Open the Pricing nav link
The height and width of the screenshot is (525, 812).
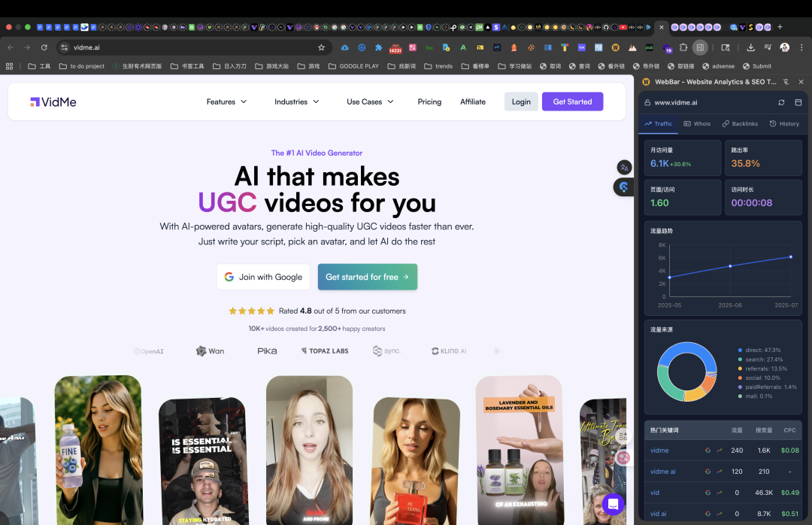(x=429, y=102)
